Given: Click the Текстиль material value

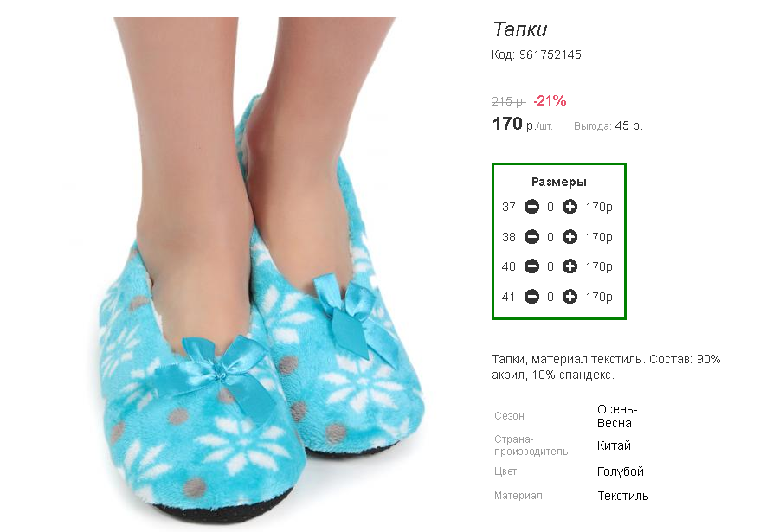Looking at the screenshot, I should coord(623,496).
